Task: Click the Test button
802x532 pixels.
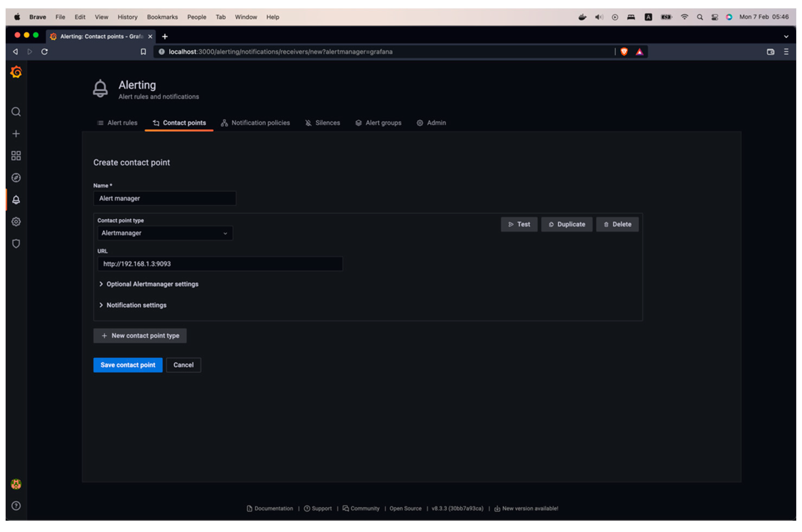Action: click(x=519, y=224)
